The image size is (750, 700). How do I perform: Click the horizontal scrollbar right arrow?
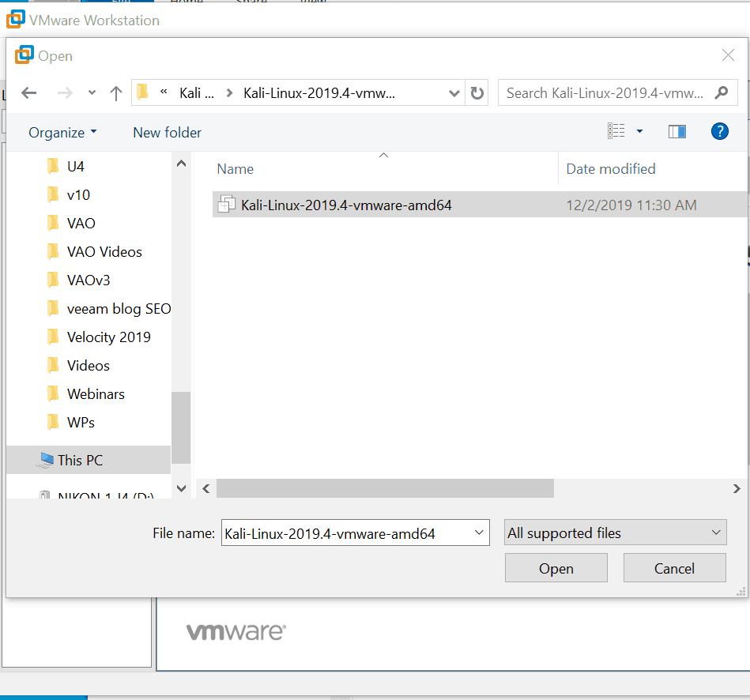[737, 488]
